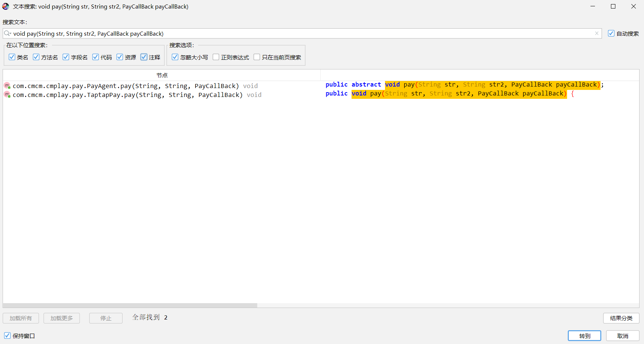The image size is (644, 344).
Task: Click method icon beside PayAgent.pay result
Action: pos(7,86)
